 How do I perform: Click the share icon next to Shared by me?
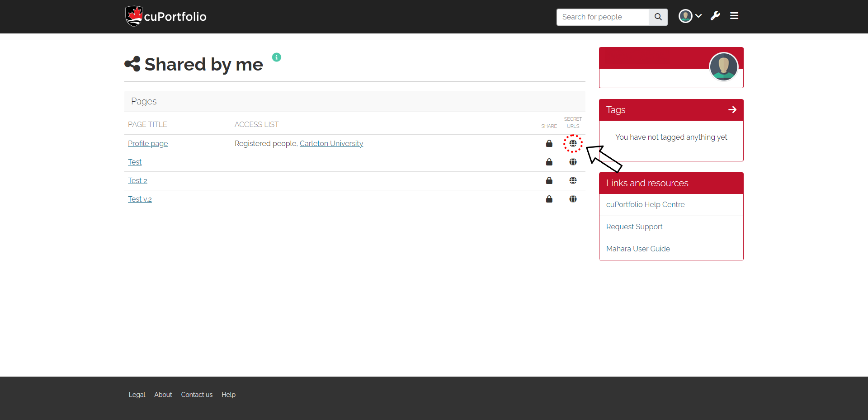[132, 64]
